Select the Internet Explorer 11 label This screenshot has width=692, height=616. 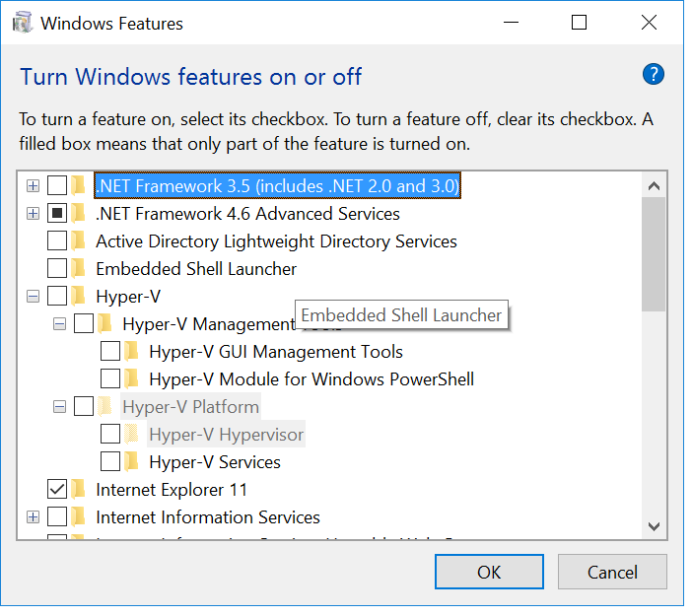(172, 490)
